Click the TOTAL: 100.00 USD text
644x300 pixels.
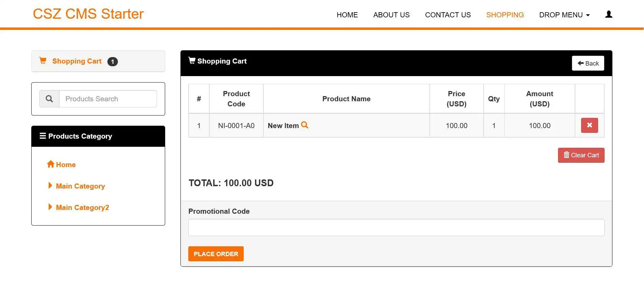pyautogui.click(x=231, y=183)
